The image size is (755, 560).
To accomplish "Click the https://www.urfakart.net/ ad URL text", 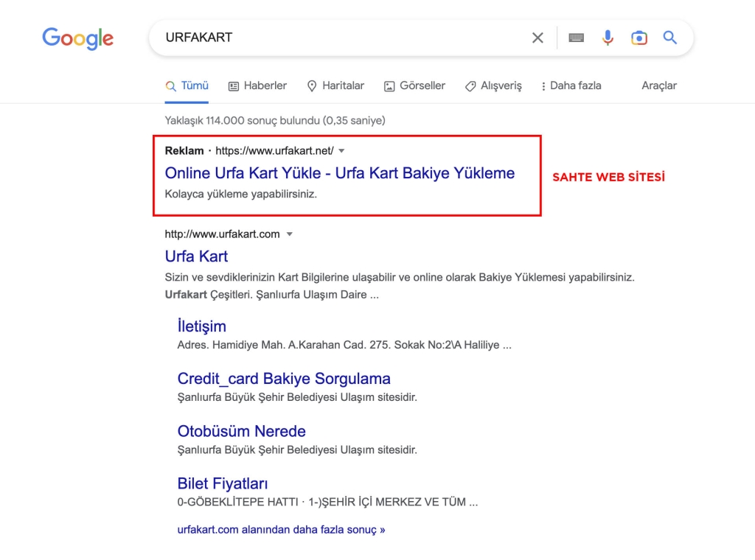I will [274, 151].
